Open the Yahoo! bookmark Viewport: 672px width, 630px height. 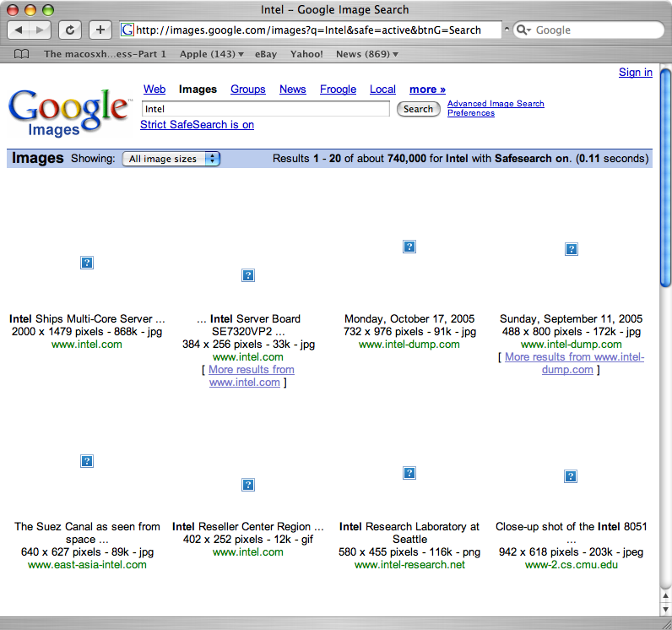point(306,54)
